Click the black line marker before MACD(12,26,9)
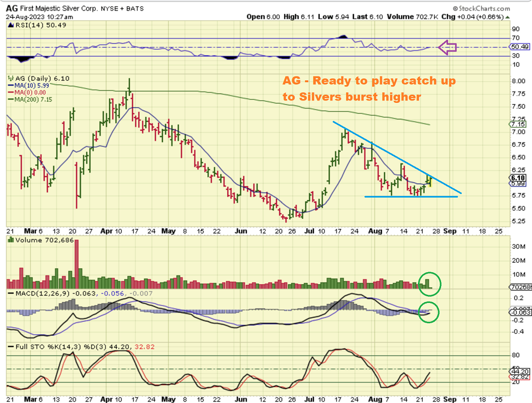 pyautogui.click(x=11, y=293)
